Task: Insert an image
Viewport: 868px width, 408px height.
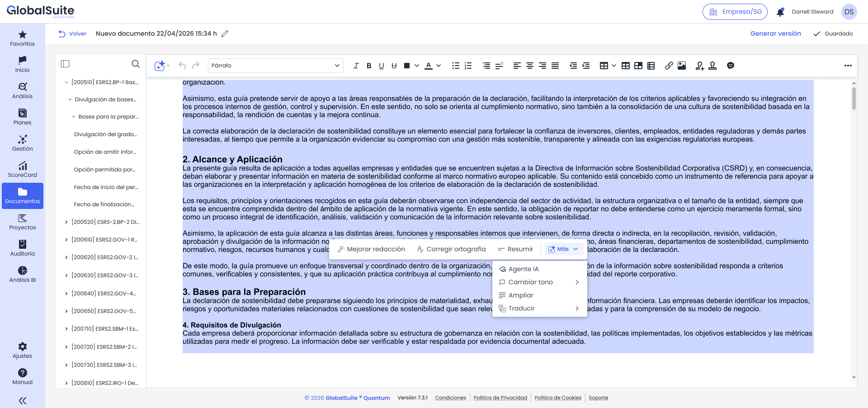Action: 682,66
